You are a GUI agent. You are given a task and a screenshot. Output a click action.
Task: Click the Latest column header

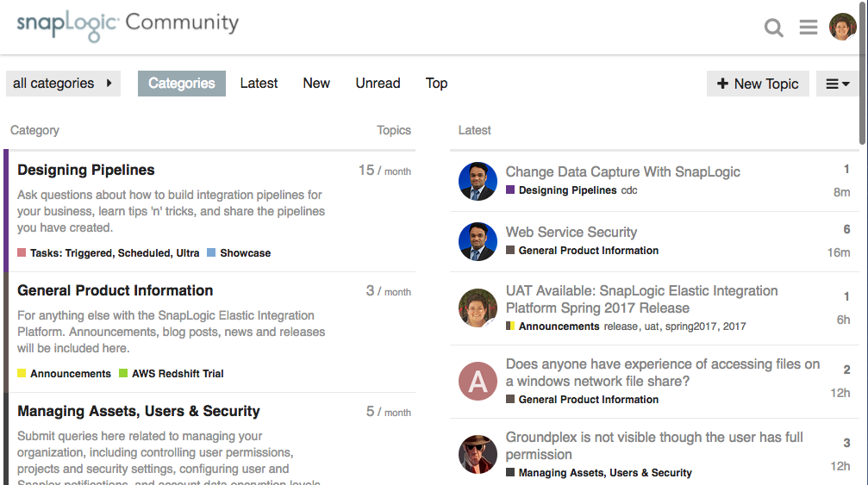474,131
